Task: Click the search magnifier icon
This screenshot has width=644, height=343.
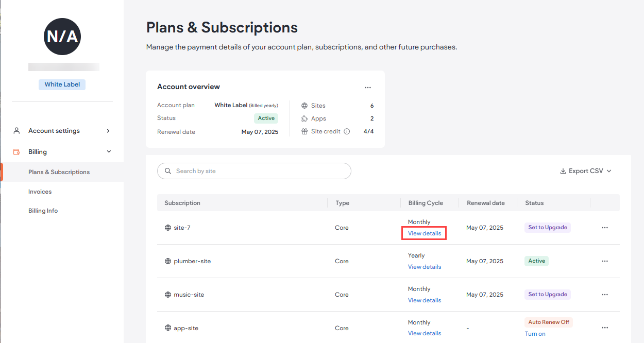Action: coord(167,170)
